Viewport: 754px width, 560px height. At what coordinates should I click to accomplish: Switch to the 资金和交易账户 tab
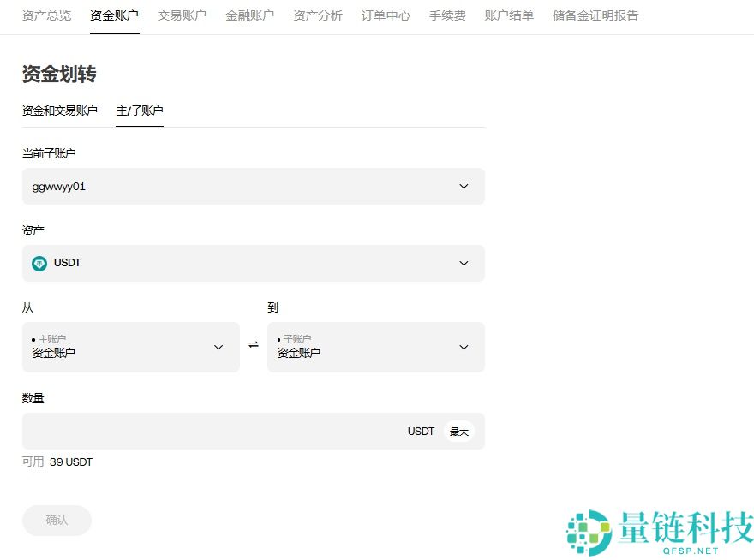(60, 110)
